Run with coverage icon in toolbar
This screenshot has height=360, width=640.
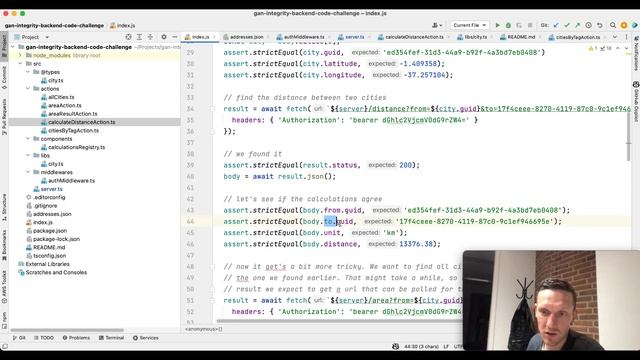click(x=519, y=25)
